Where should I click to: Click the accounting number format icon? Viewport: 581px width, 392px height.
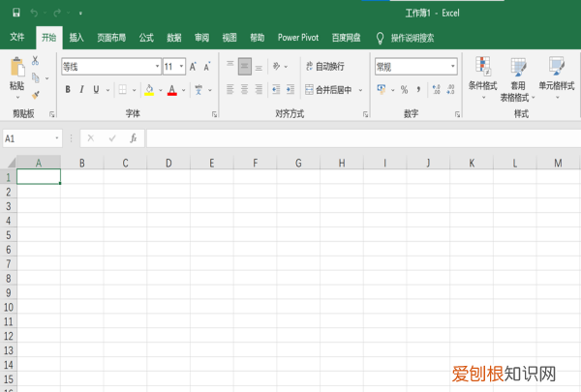pyautogui.click(x=382, y=89)
